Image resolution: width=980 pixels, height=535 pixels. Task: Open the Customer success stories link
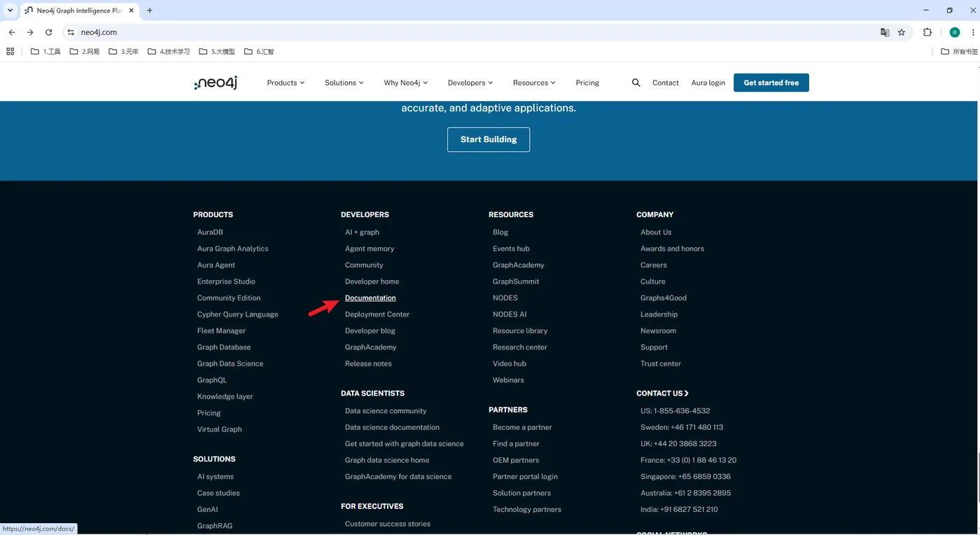tap(388, 524)
